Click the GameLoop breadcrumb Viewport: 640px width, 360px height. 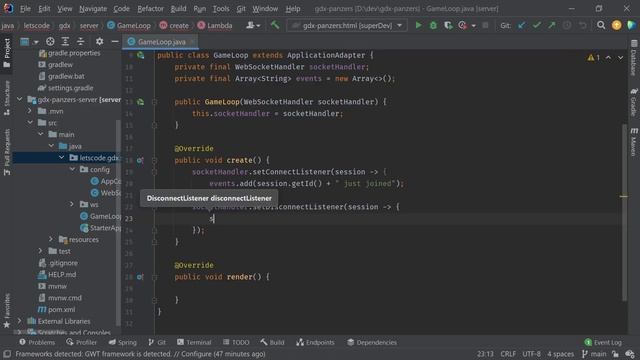[x=129, y=25]
